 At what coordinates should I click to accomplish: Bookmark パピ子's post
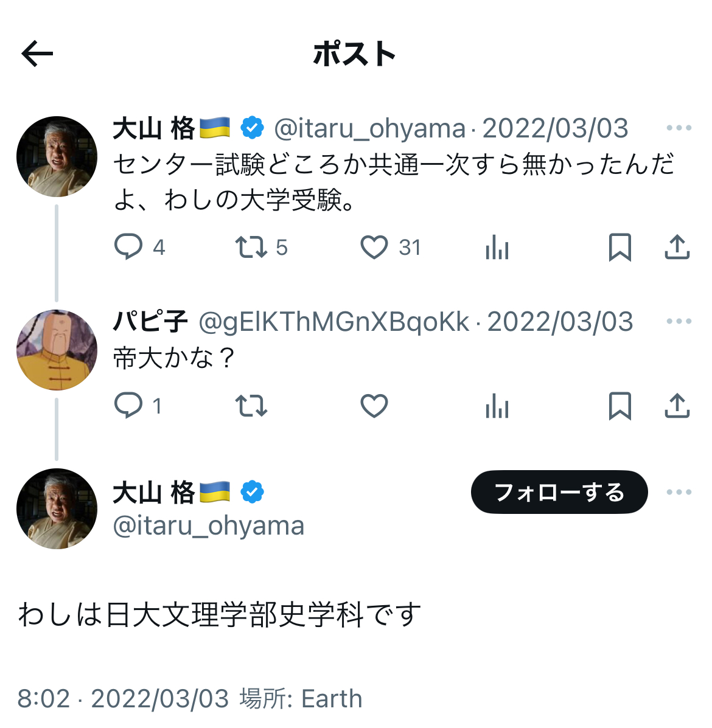coord(620,405)
